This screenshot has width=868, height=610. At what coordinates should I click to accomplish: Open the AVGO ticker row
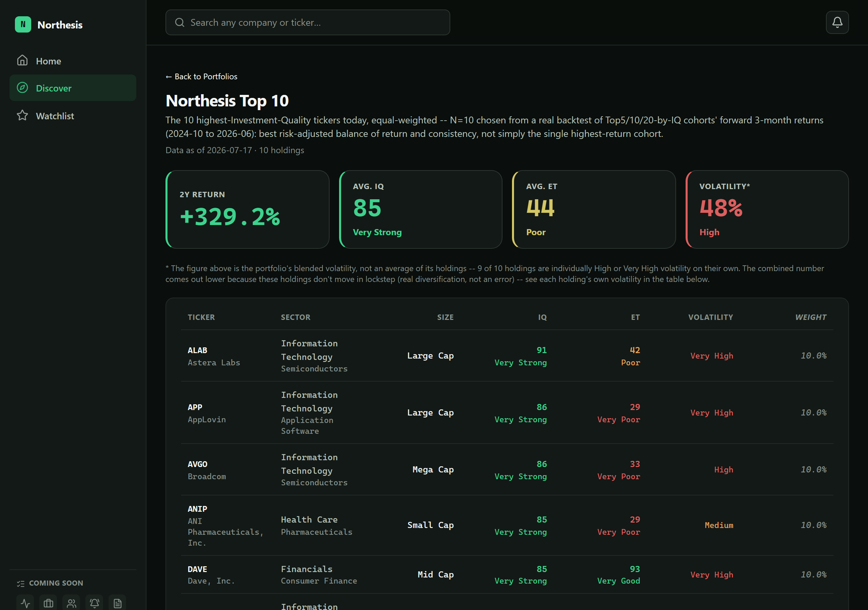tap(507, 470)
